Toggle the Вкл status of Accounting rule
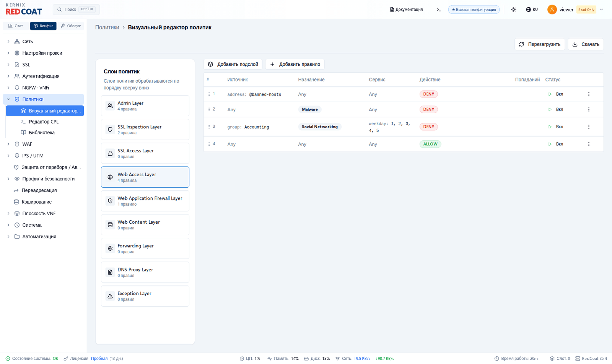The image size is (612, 364). [556, 127]
